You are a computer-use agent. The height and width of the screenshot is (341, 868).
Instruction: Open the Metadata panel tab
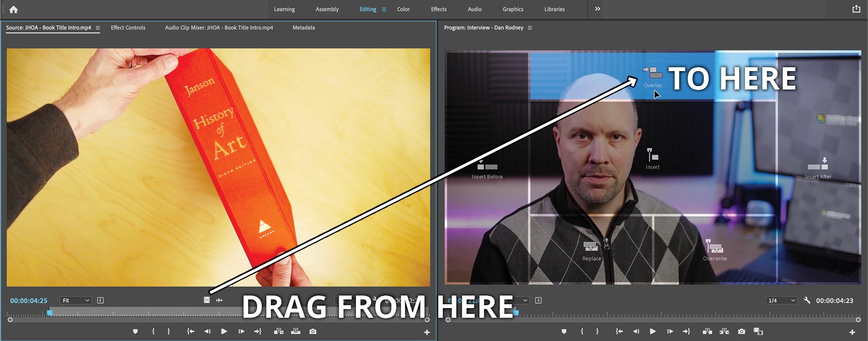pos(303,28)
